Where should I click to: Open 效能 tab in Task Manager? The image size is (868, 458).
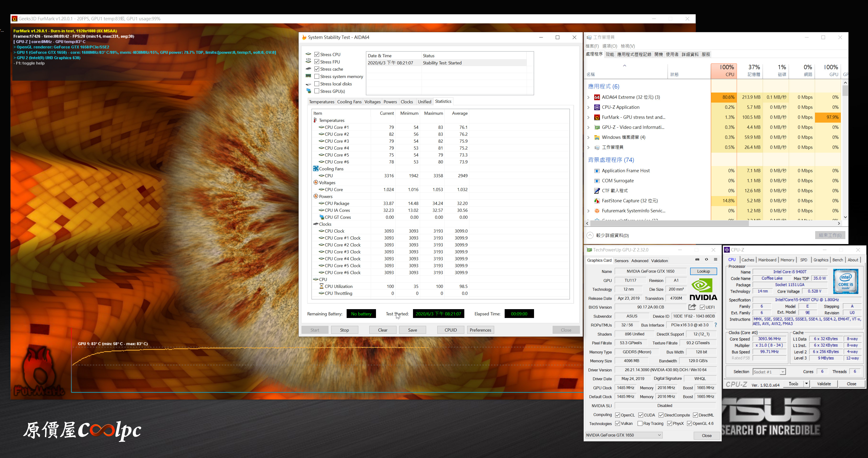(610, 54)
